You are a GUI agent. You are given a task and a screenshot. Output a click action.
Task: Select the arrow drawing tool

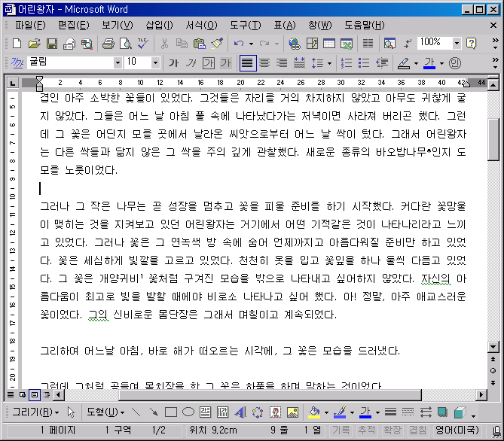tap(154, 412)
